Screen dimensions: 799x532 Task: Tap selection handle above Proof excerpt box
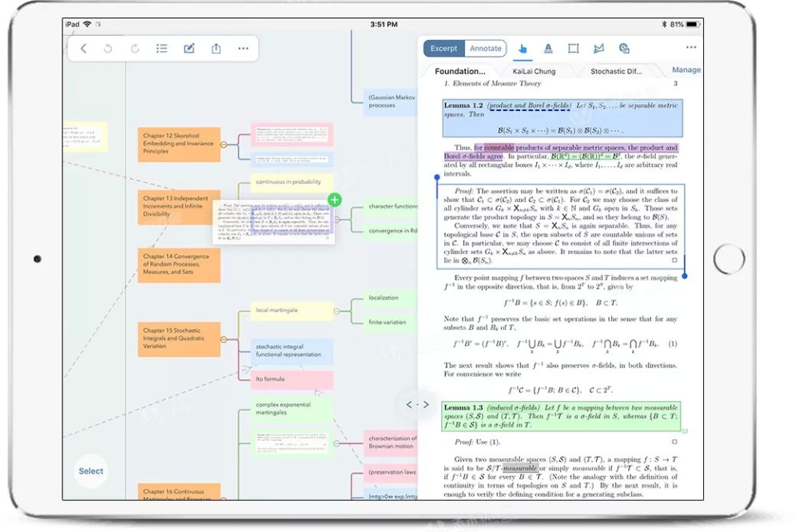pyautogui.click(x=437, y=177)
